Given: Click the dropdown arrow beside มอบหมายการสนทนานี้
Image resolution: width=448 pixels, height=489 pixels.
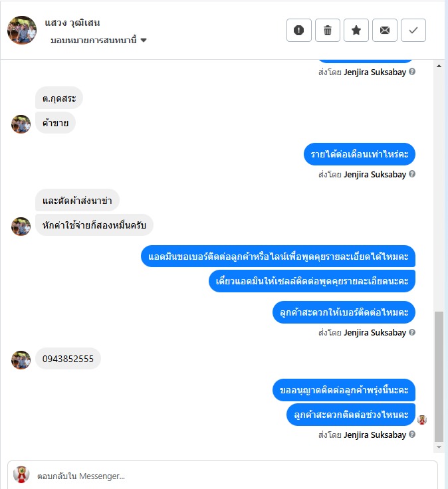Looking at the screenshot, I should [144, 41].
